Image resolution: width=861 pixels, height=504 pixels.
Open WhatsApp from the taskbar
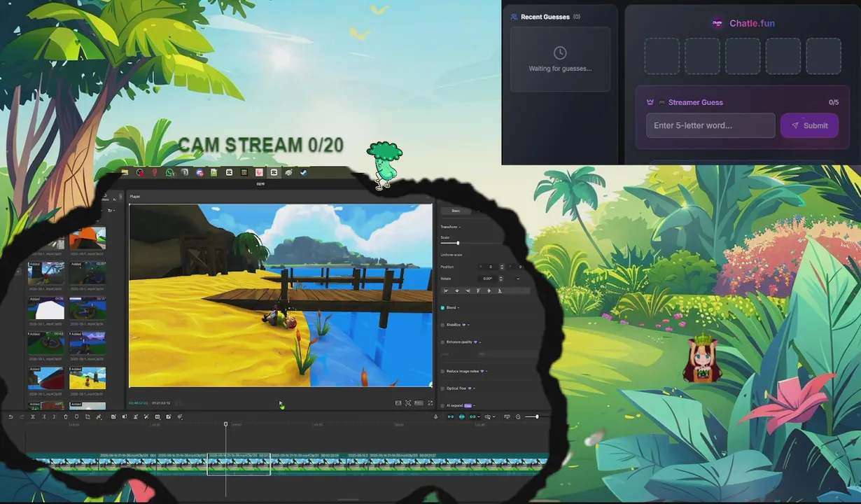pyautogui.click(x=170, y=172)
